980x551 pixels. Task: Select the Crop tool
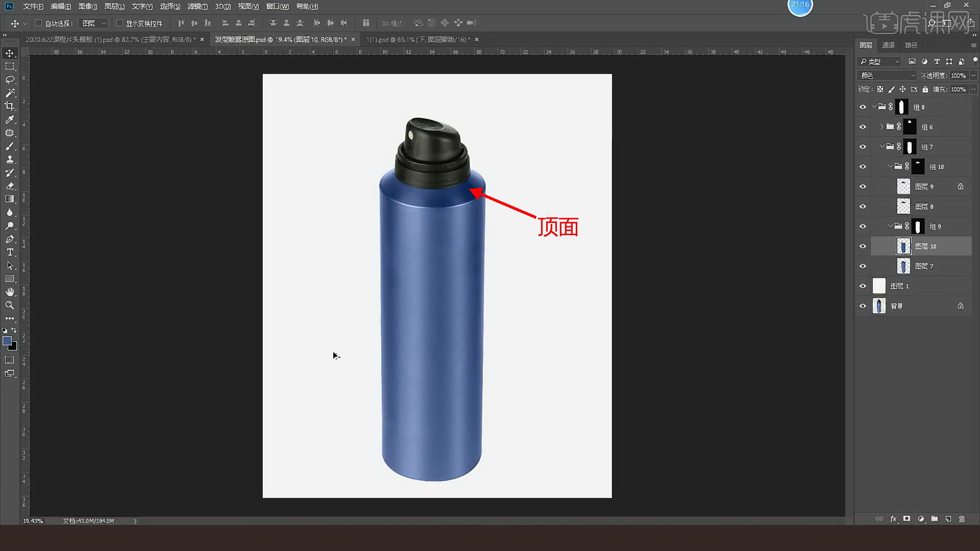pos(10,106)
